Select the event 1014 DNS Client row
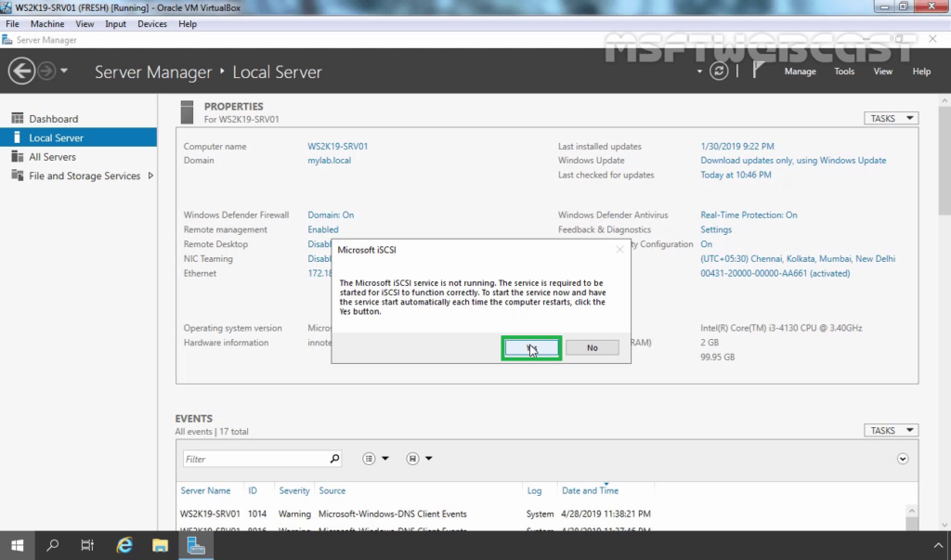 coord(541,514)
